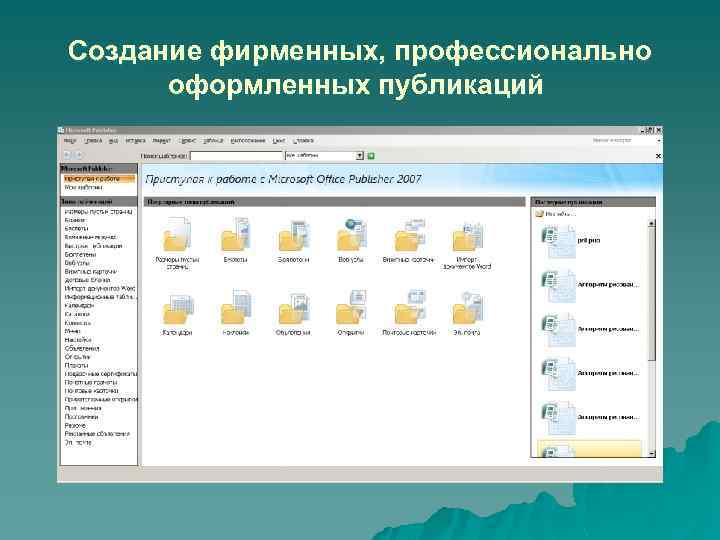This screenshot has width=720, height=540.
Task: Click recent publications scrollbar down arrow
Action: [652, 454]
